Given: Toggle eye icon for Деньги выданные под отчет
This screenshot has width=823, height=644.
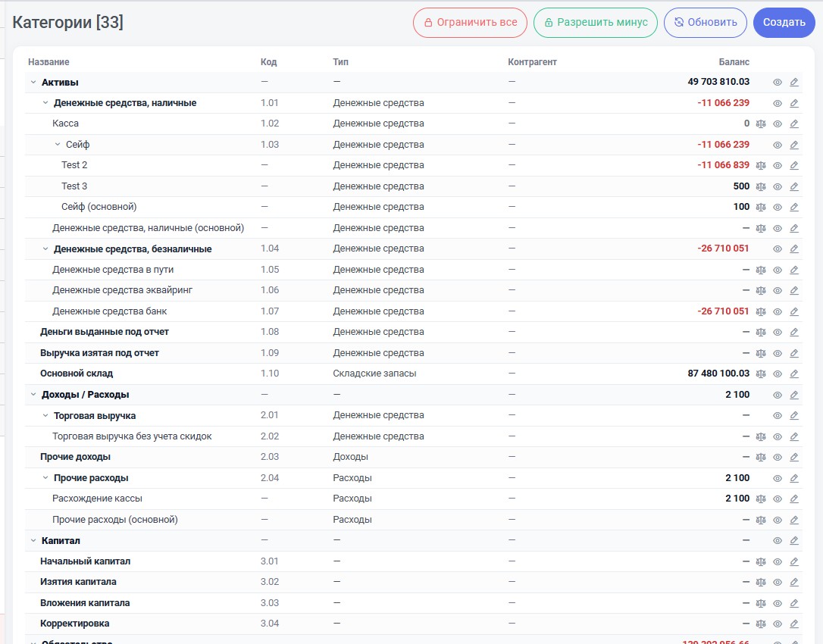Looking at the screenshot, I should tap(778, 333).
